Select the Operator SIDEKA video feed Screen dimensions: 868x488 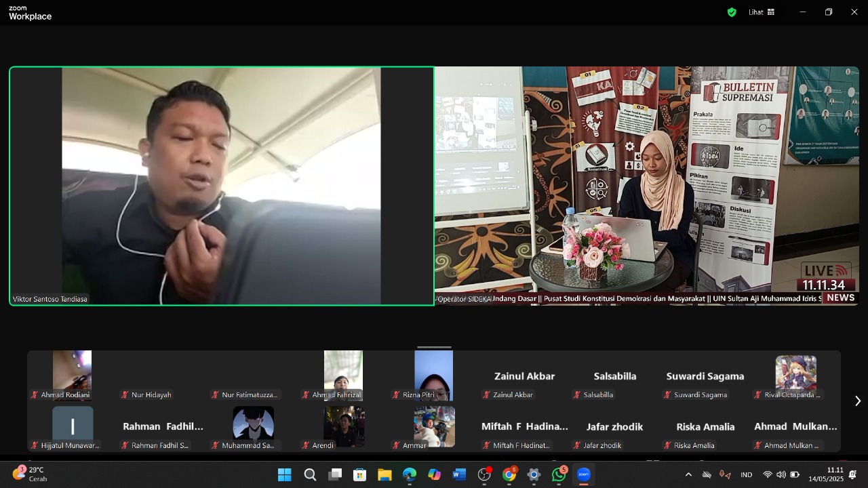pos(646,186)
